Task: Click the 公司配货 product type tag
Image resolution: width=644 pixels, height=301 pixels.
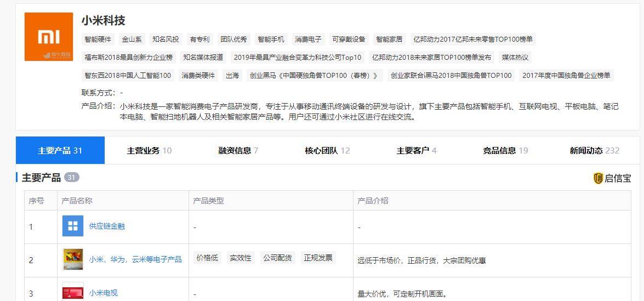Action: pos(278,258)
